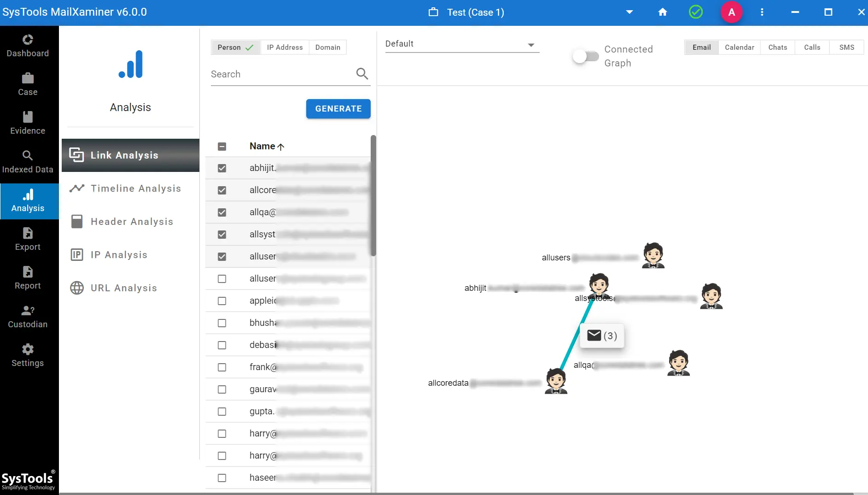Check the frank@ row checkbox
868x495 pixels.
[222, 367]
